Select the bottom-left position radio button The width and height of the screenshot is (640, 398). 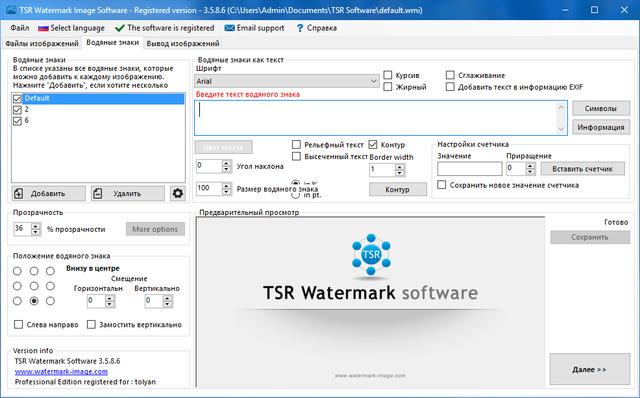17,301
